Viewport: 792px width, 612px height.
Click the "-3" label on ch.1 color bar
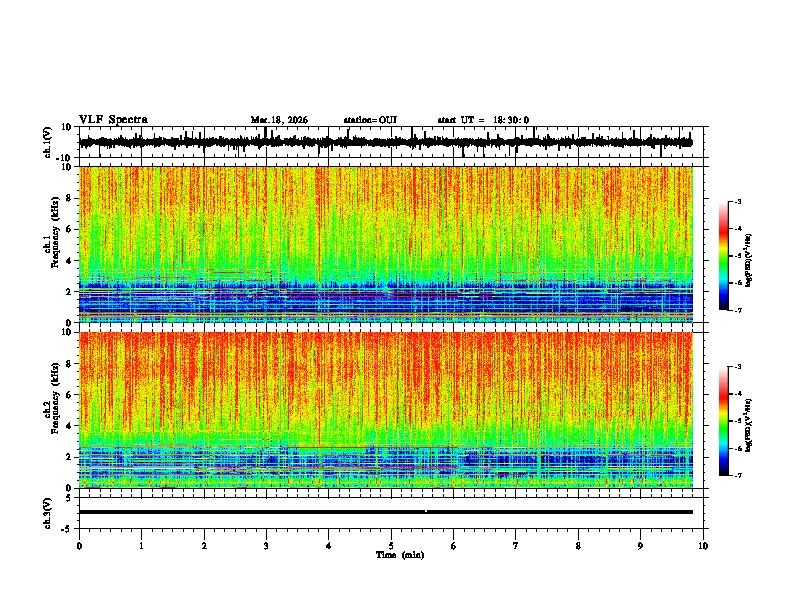(737, 201)
